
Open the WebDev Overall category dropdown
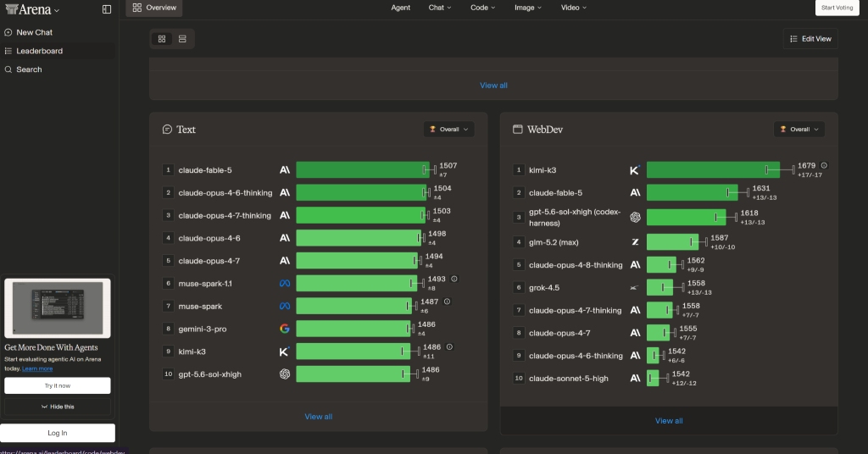coord(799,130)
